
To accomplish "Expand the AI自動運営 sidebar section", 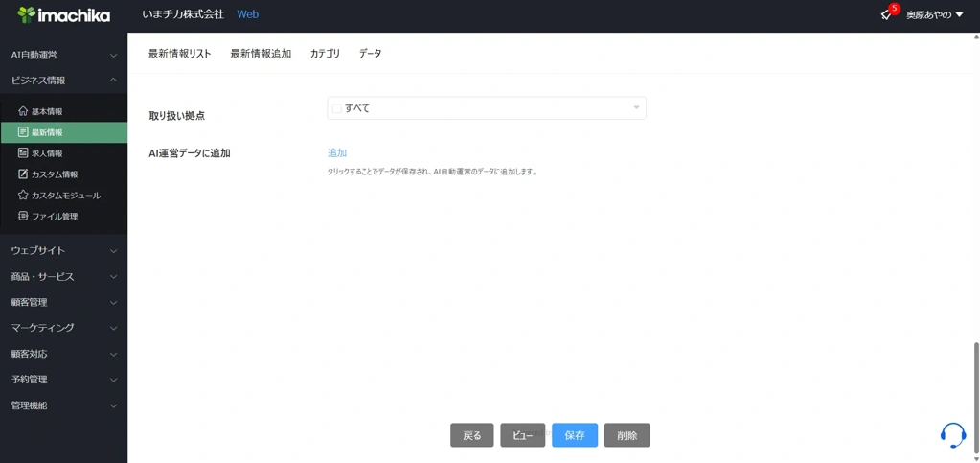I will click(63, 55).
